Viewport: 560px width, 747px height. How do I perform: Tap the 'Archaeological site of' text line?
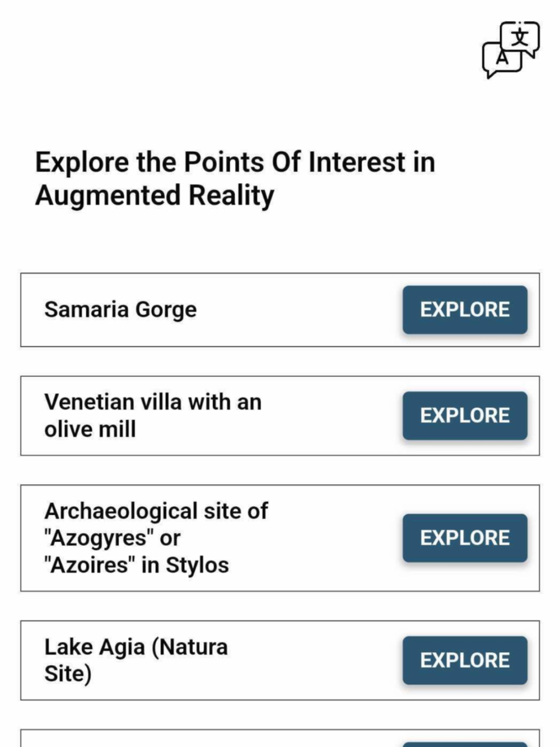tap(156, 511)
